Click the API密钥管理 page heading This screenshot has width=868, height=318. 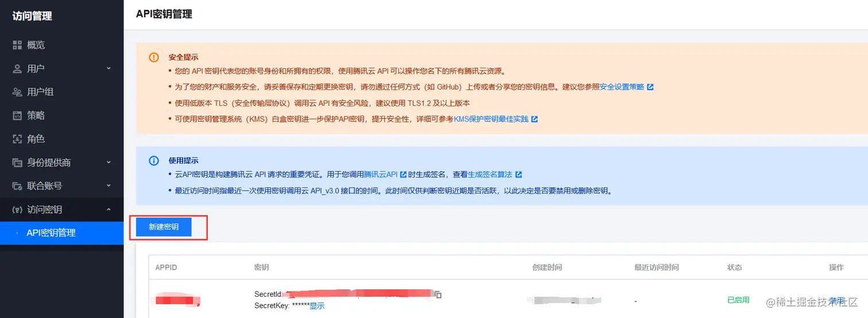pos(164,14)
